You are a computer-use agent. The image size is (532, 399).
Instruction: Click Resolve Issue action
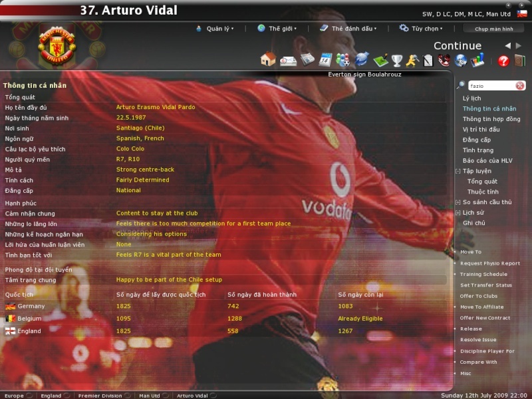[x=478, y=340]
